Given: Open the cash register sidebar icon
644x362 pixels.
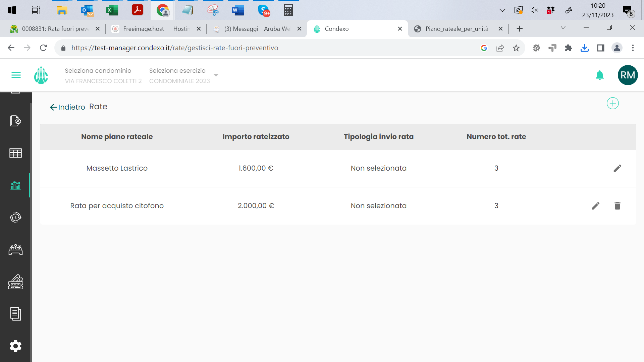Looking at the screenshot, I should pos(15,282).
